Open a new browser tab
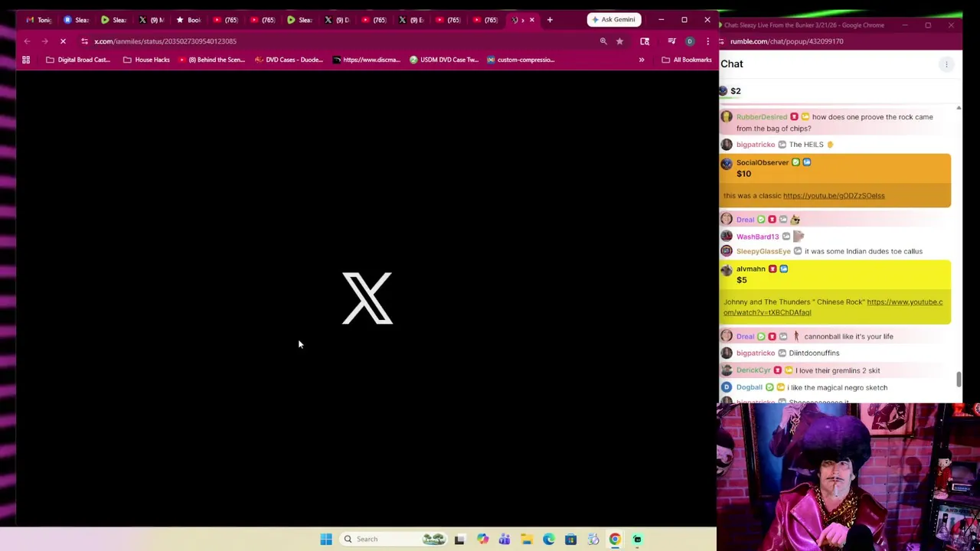The image size is (980, 551). point(550,20)
